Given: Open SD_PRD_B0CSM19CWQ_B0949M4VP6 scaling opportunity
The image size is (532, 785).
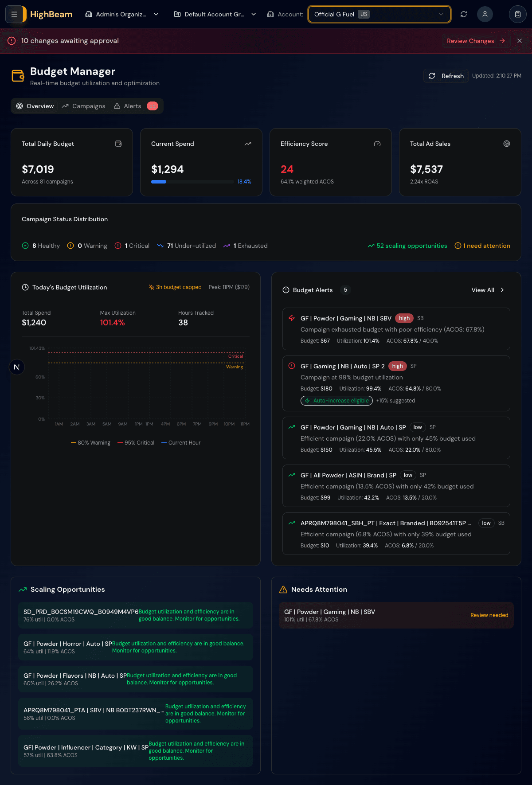Looking at the screenshot, I should tap(136, 615).
